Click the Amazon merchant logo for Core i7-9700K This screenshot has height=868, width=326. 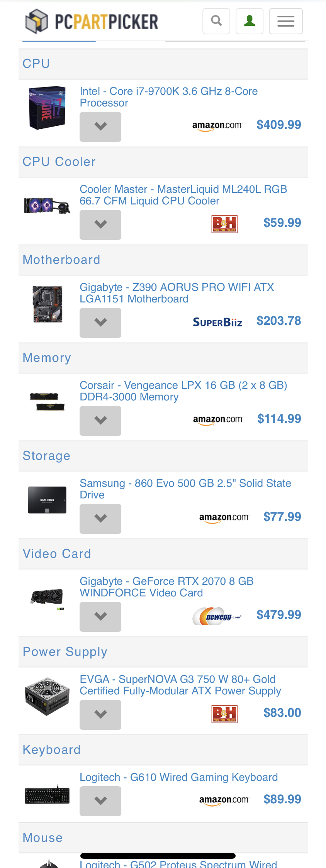click(x=217, y=125)
